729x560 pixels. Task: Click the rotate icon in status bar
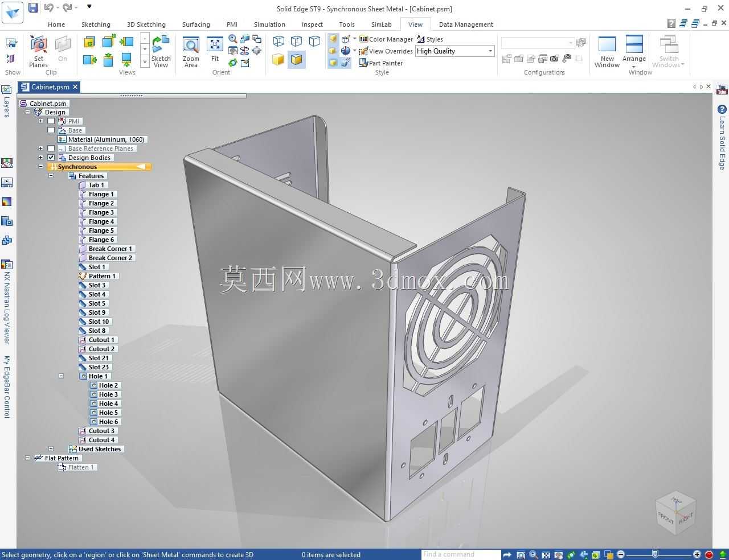pos(571,554)
